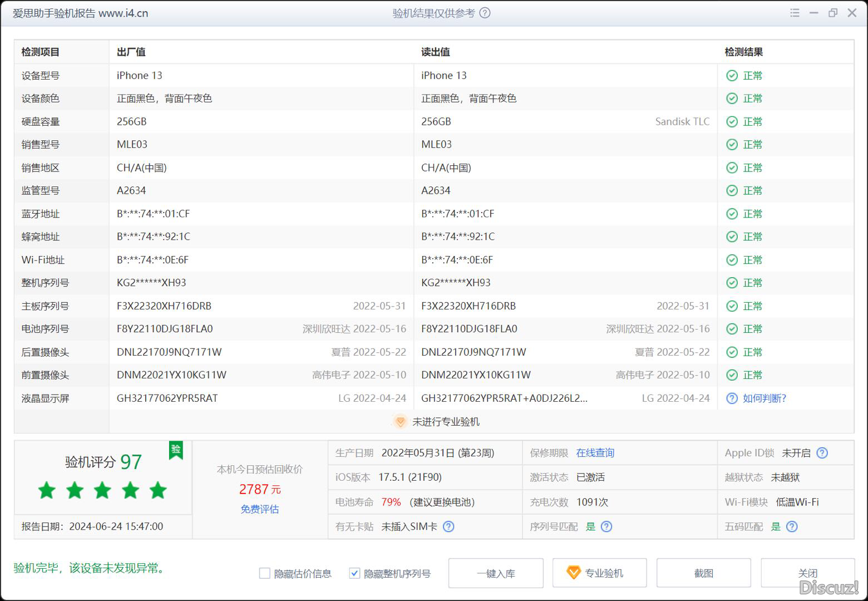868x601 pixels.
Task: Click the 读出值 column header
Action: pyautogui.click(x=436, y=52)
